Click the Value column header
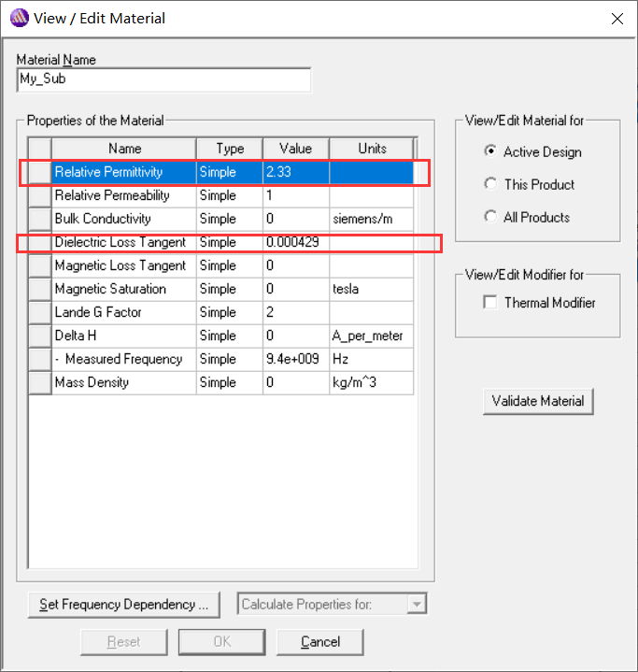This screenshot has height=672, width=638. click(x=296, y=149)
